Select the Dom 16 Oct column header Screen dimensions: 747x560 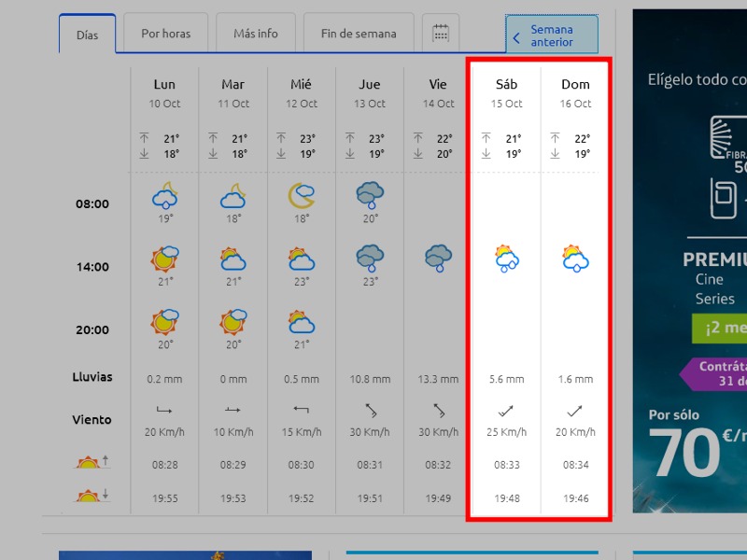point(575,92)
